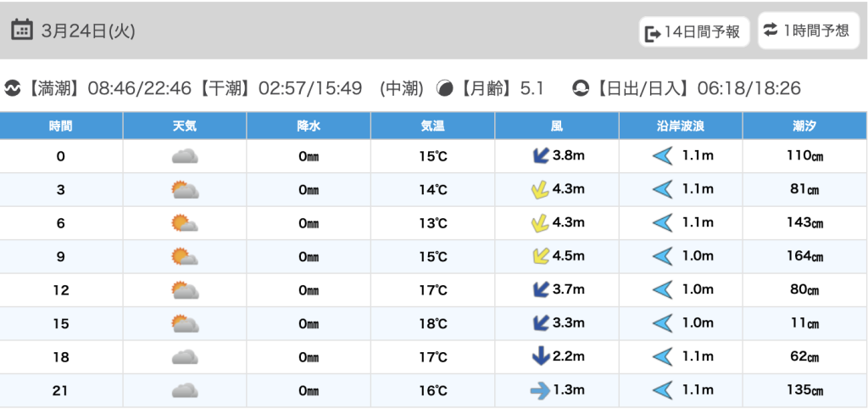Click the right-pointing wind arrow at hour 21
868x409 pixels.
pos(540,390)
